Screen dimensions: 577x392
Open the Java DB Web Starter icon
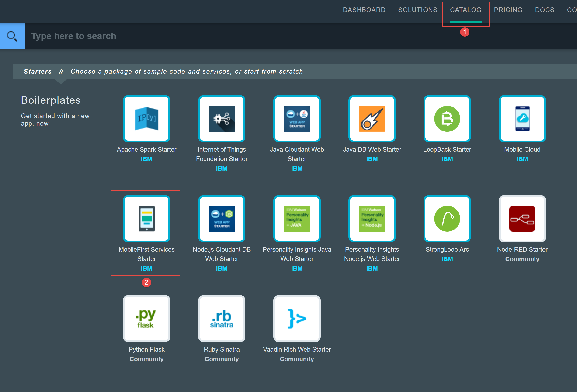372,119
